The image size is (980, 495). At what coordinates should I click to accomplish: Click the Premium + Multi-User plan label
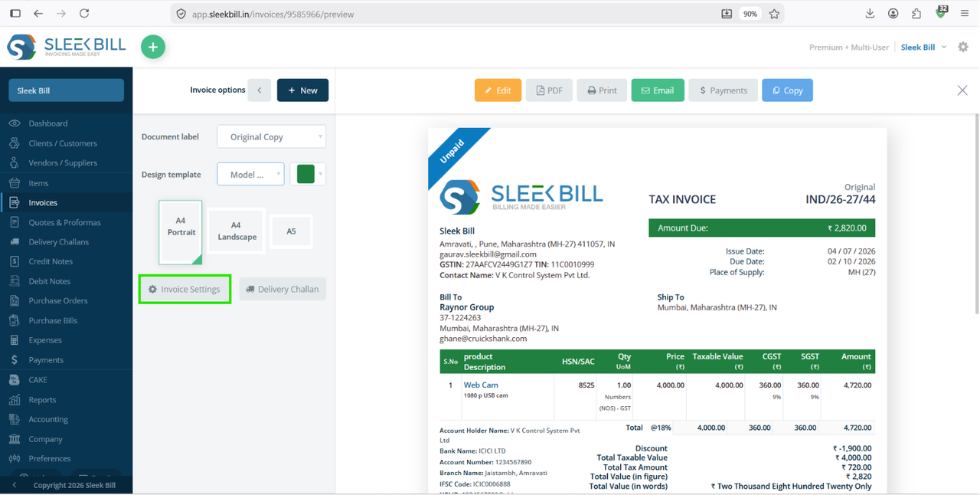tap(849, 47)
